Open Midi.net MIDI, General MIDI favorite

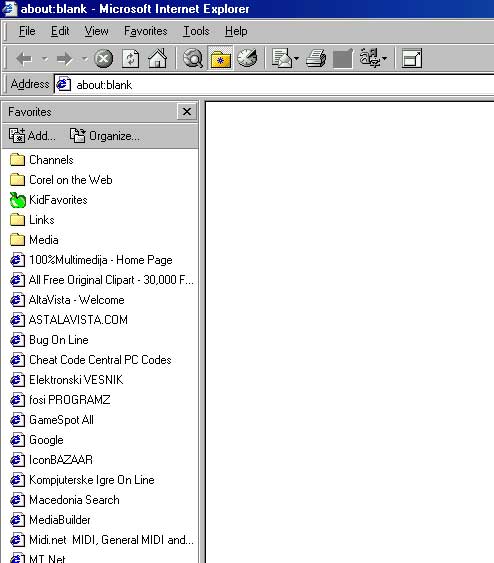tap(102, 540)
